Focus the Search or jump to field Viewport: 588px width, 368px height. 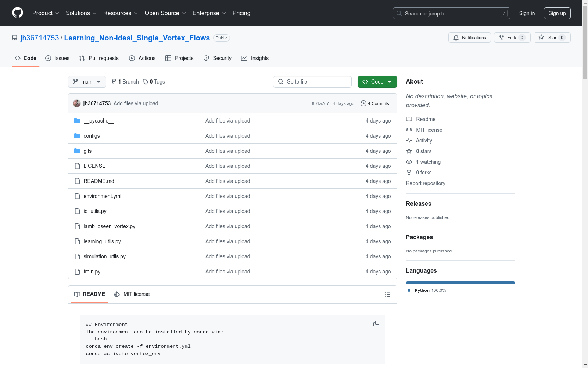click(452, 13)
